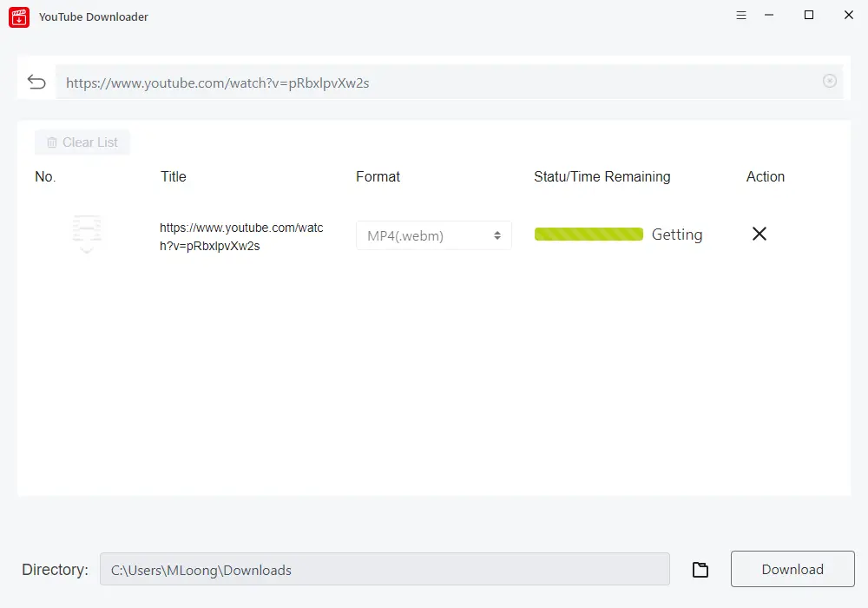This screenshot has height=608, width=868.
Task: Open the folder browse icon next to directory
Action: coord(700,570)
